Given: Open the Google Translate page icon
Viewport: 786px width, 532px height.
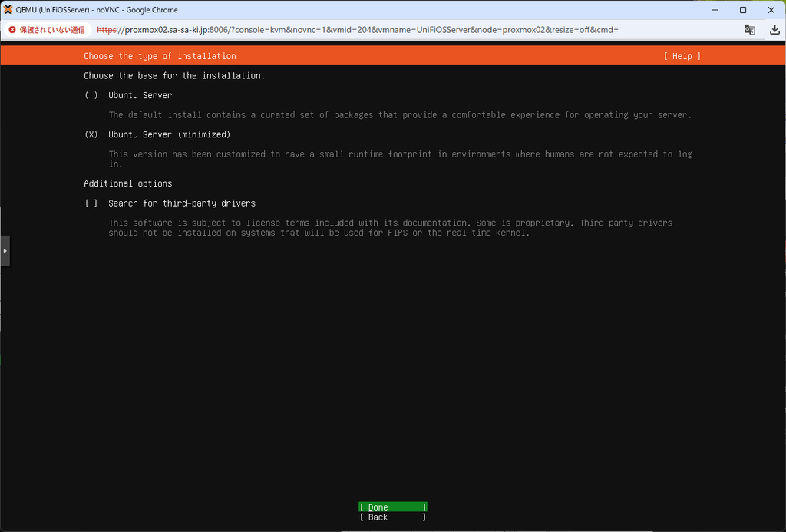Looking at the screenshot, I should pyautogui.click(x=749, y=30).
